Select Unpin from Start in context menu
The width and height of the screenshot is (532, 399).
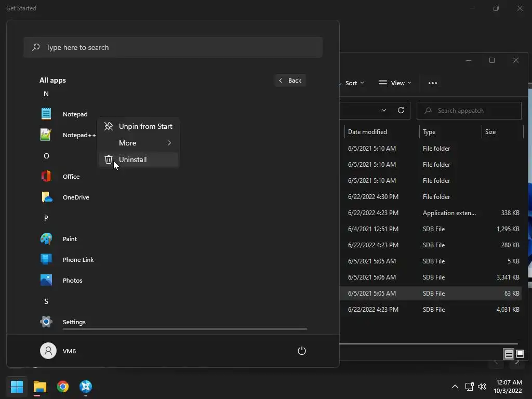(x=138, y=126)
